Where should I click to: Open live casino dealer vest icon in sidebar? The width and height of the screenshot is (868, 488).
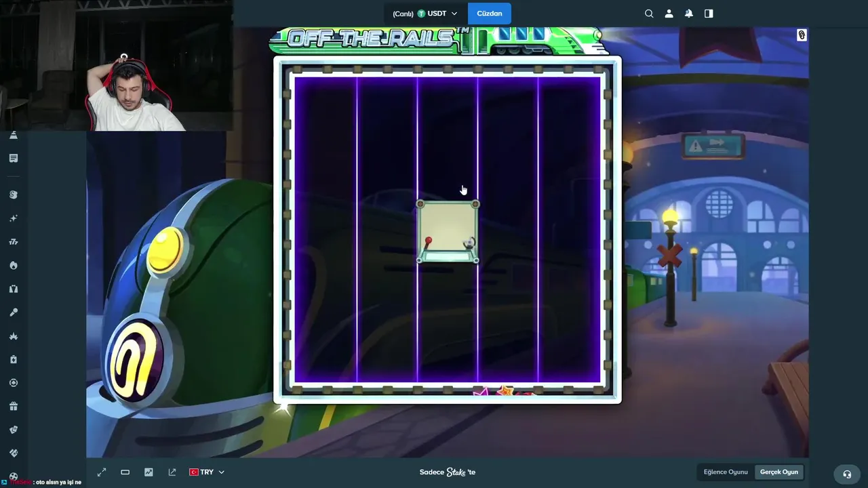14,289
